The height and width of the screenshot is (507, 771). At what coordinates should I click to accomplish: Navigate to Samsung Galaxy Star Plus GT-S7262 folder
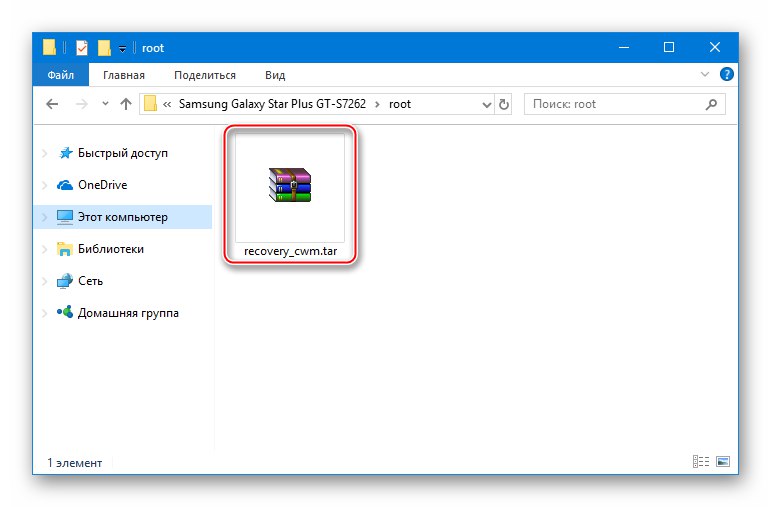[272, 104]
